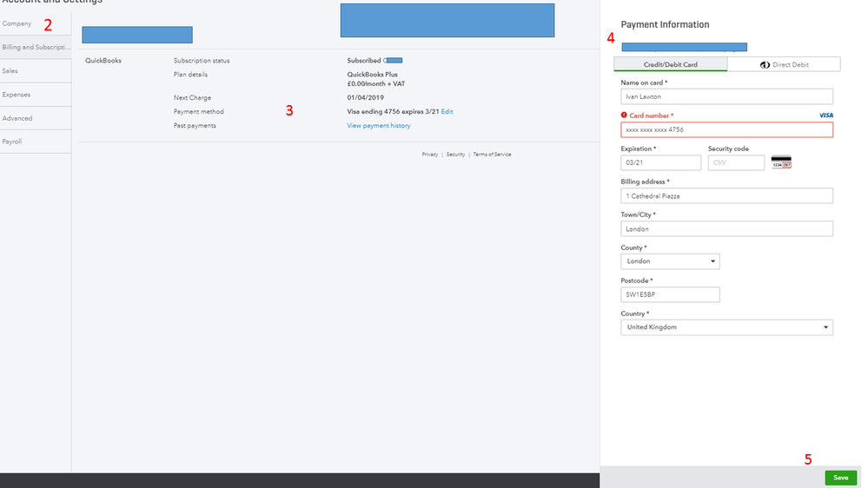Click the QuickBooks Plus plan text
The width and height of the screenshot is (868, 488).
372,74
